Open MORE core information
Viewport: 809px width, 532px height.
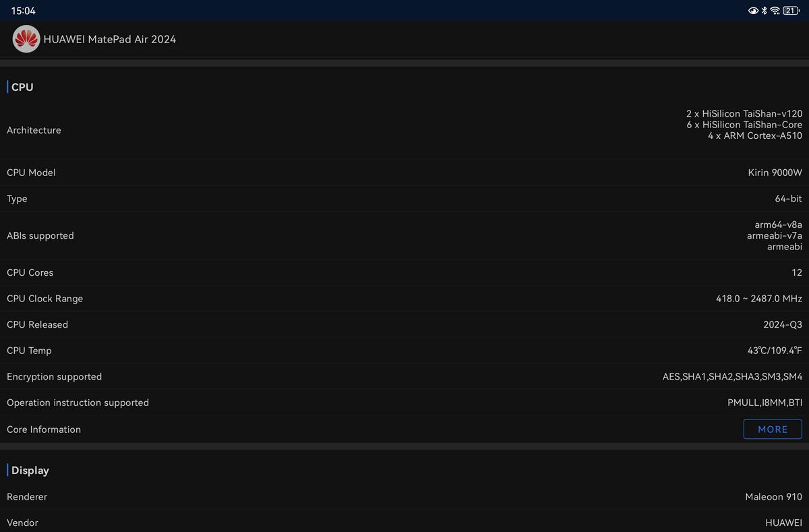pos(773,430)
